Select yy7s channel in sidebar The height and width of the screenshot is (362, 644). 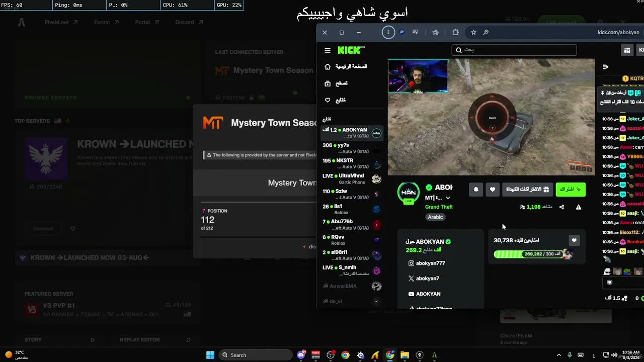[352, 148]
